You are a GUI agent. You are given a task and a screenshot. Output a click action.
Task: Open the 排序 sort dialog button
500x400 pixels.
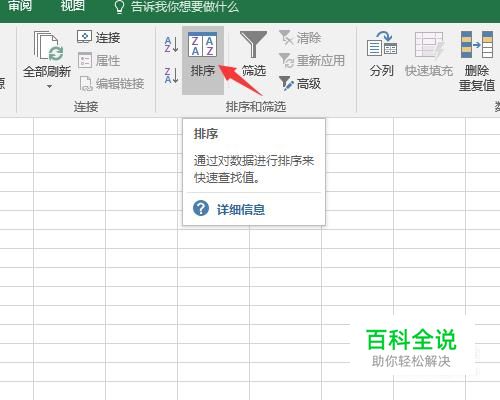coord(203,60)
